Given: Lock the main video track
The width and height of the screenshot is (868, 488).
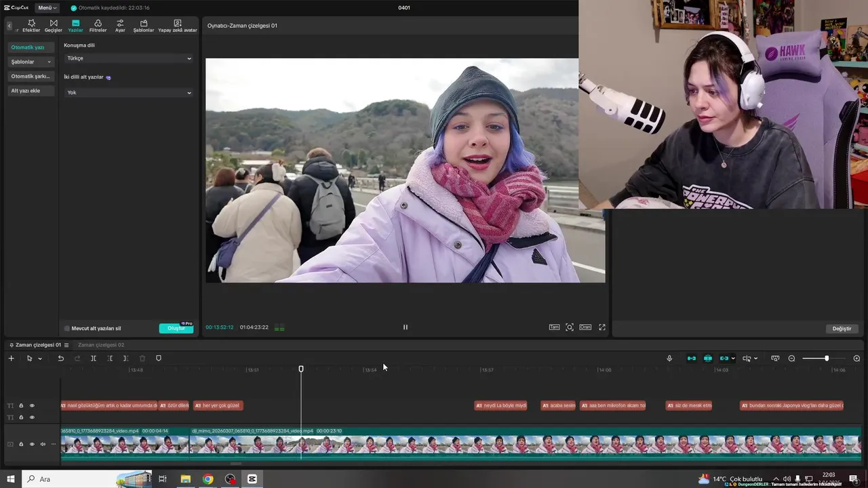Looking at the screenshot, I should (21, 444).
